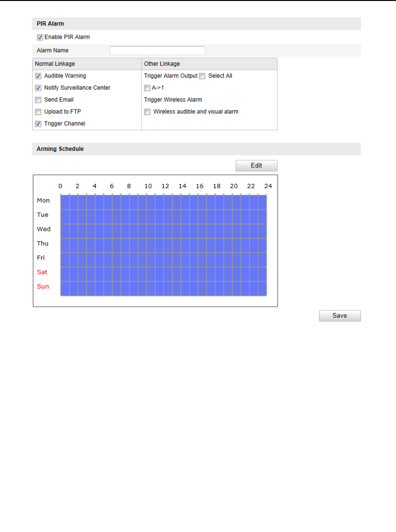Click the PIR Alarm section header
Screen dimensions: 396x532
click(196, 24)
